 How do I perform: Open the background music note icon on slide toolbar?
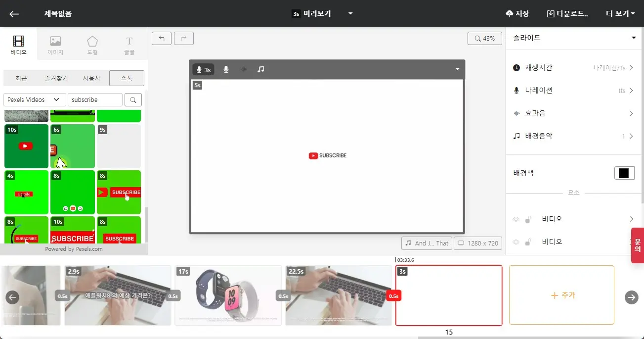click(x=260, y=69)
